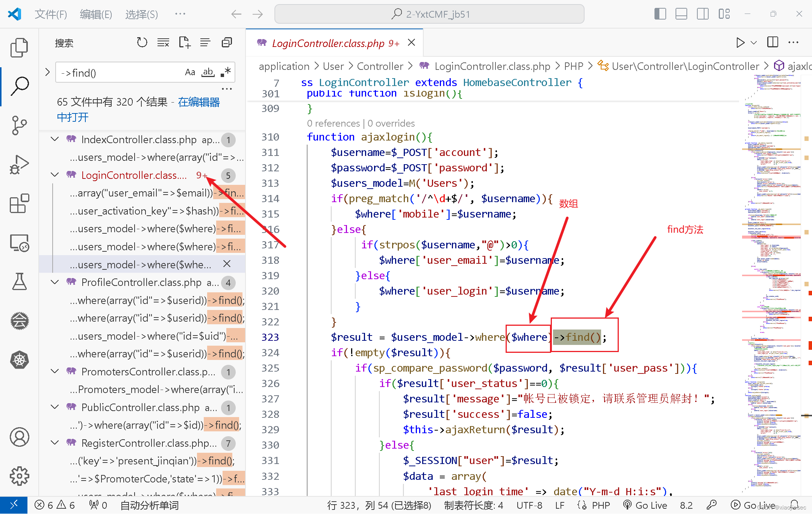Viewport: 812px width, 514px height.
Task: Open the Source Control view
Action: pos(19,126)
